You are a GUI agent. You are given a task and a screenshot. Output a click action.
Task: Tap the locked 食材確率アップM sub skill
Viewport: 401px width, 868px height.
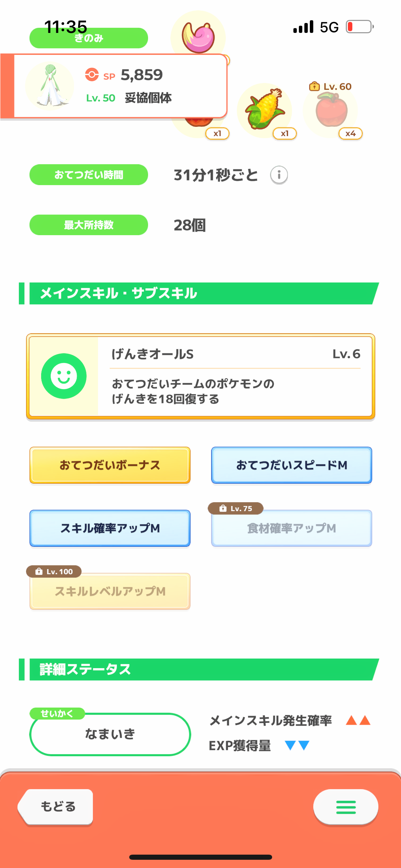click(292, 528)
